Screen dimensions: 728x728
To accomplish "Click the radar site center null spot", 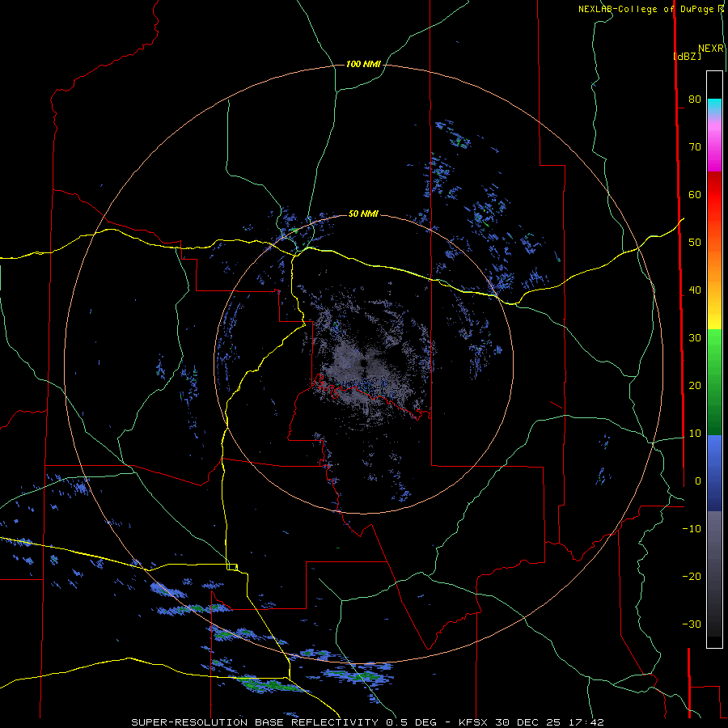I will [x=363, y=363].
